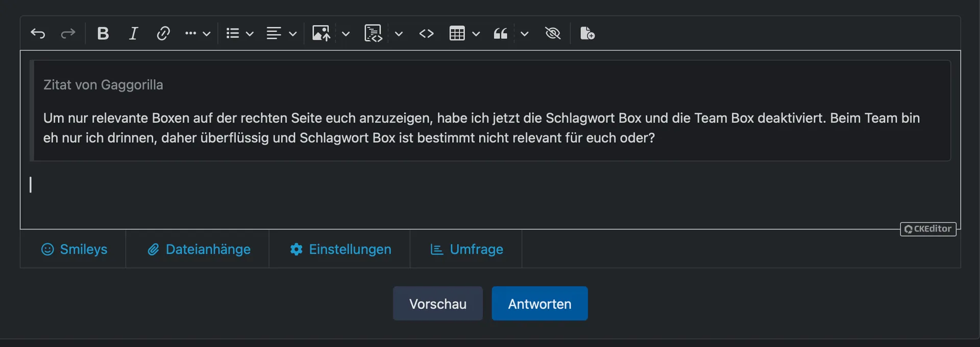Insert a quote block

coord(500,34)
